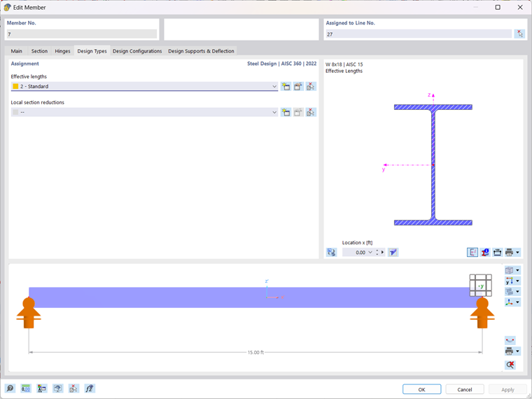This screenshot has width=532, height=399.
Task: Expand the coordinate axes dropdown arrow
Action: pyautogui.click(x=517, y=302)
